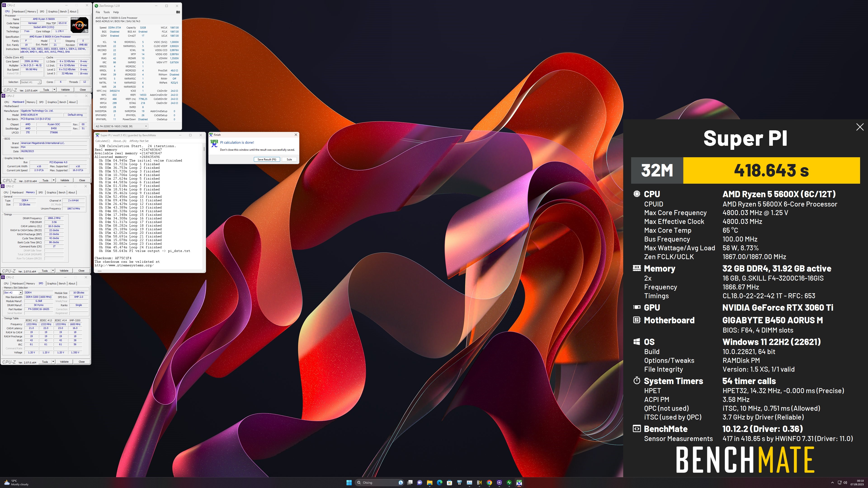Click Validate in the Mainboard CPU-Z window

pyautogui.click(x=65, y=181)
